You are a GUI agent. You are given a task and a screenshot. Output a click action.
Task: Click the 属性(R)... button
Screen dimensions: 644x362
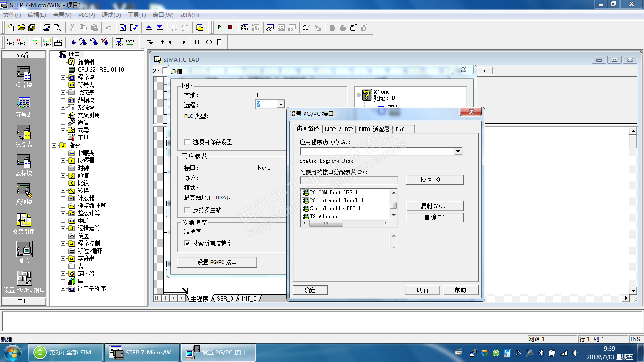[435, 180]
